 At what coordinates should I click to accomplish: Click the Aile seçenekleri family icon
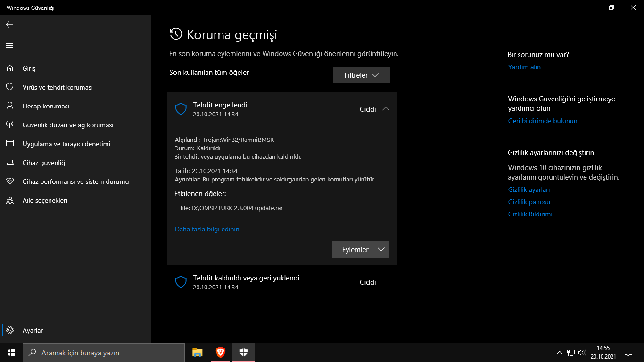pos(9,200)
